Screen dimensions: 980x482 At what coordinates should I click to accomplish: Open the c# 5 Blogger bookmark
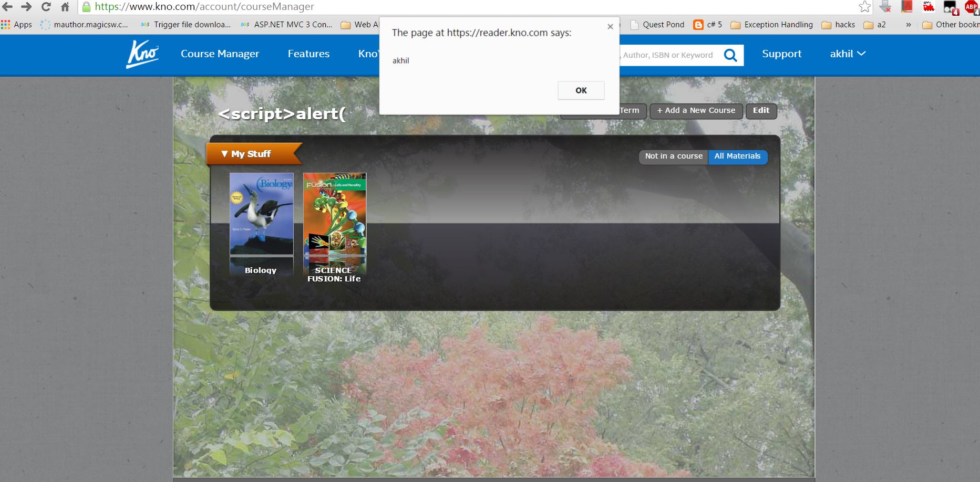(708, 25)
